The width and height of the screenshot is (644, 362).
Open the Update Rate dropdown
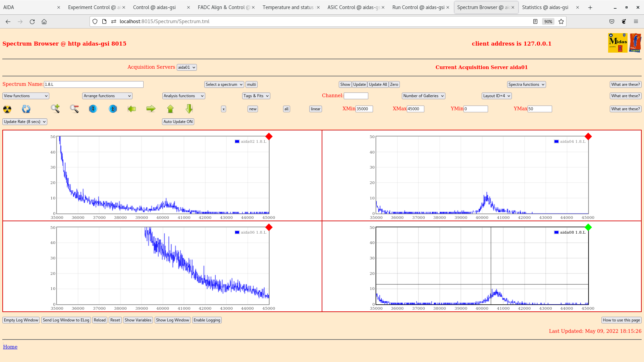[24, 122]
